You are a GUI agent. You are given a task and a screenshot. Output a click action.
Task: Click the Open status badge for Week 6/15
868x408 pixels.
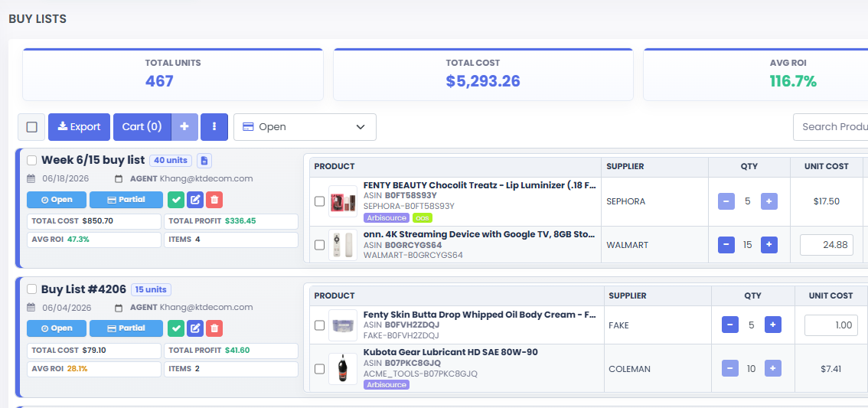tap(57, 200)
